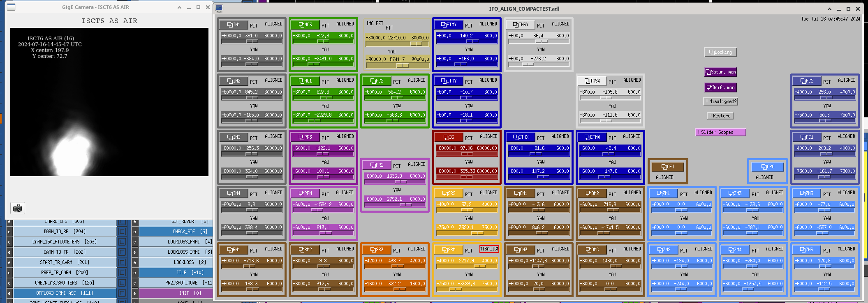
Task: Select the PREP_TR_CARM [200] state
Action: (x=65, y=273)
